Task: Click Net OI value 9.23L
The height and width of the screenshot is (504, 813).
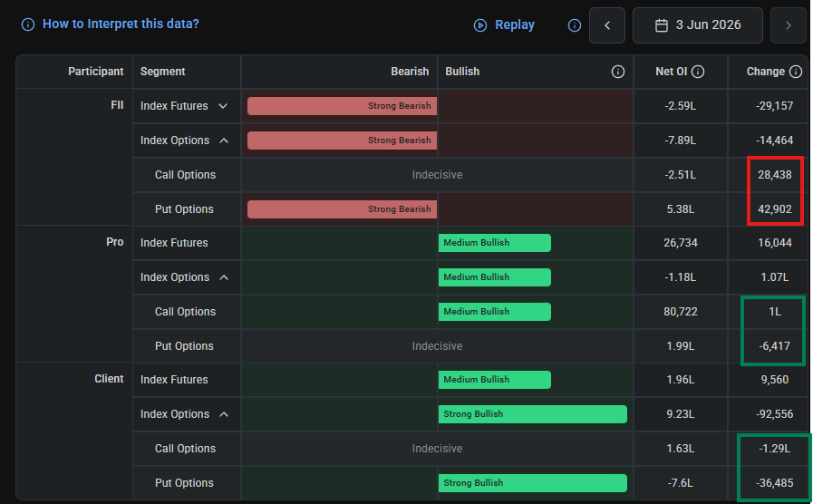Action: [x=681, y=414]
